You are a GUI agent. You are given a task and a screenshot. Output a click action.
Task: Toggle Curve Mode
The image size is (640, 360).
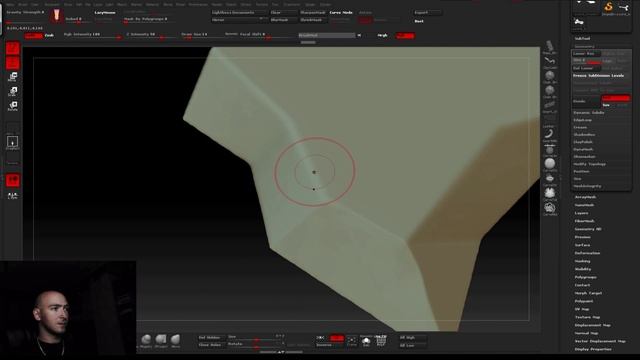pos(341,13)
